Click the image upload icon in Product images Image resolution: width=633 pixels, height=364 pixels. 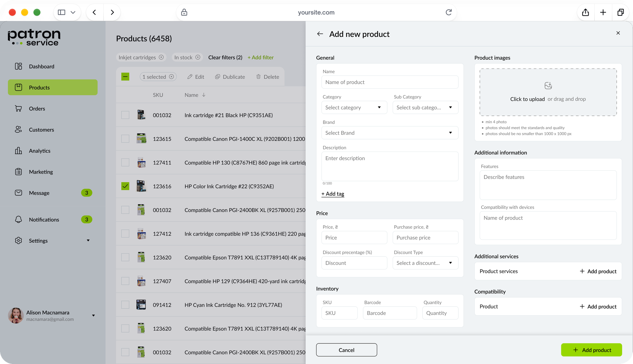pos(548,86)
